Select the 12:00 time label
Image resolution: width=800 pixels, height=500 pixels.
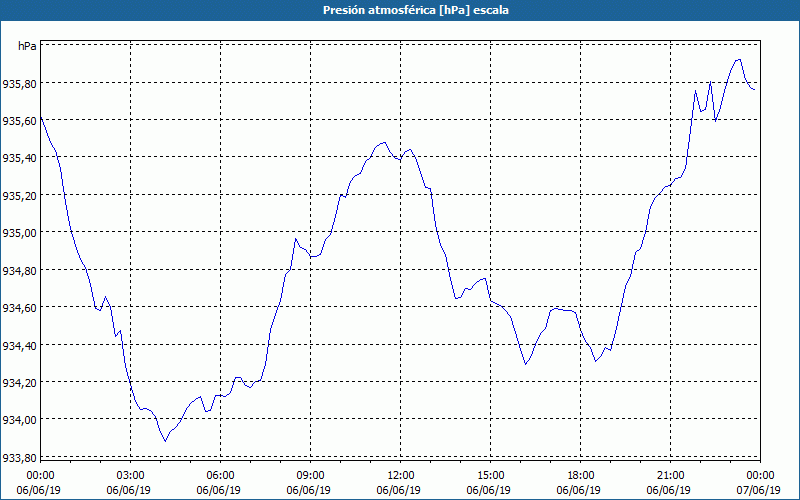pyautogui.click(x=400, y=474)
